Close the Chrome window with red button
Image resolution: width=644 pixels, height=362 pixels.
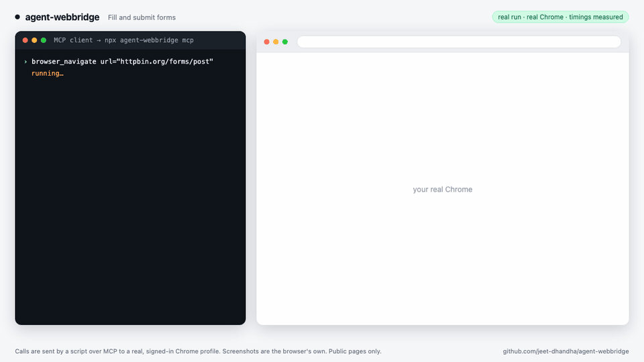(266, 42)
